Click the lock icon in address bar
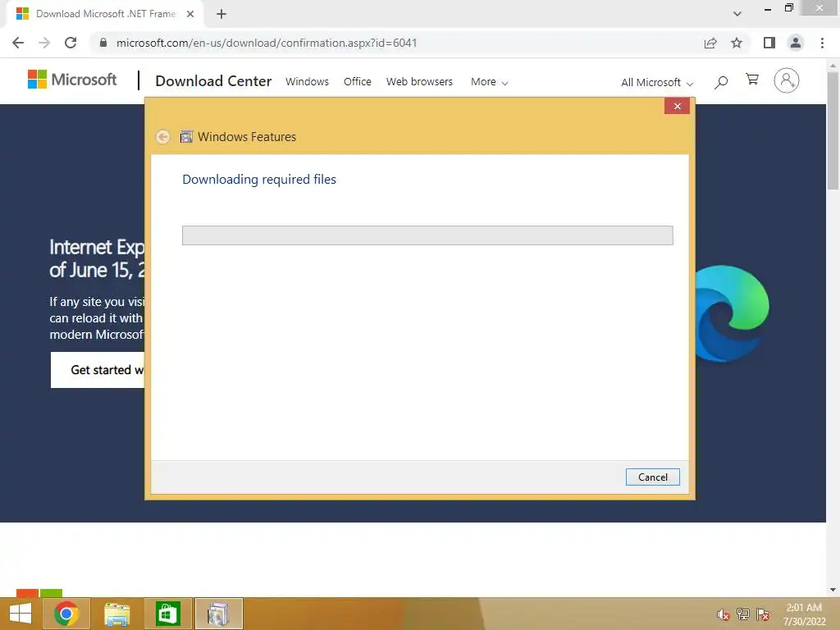840x630 pixels. click(x=103, y=43)
